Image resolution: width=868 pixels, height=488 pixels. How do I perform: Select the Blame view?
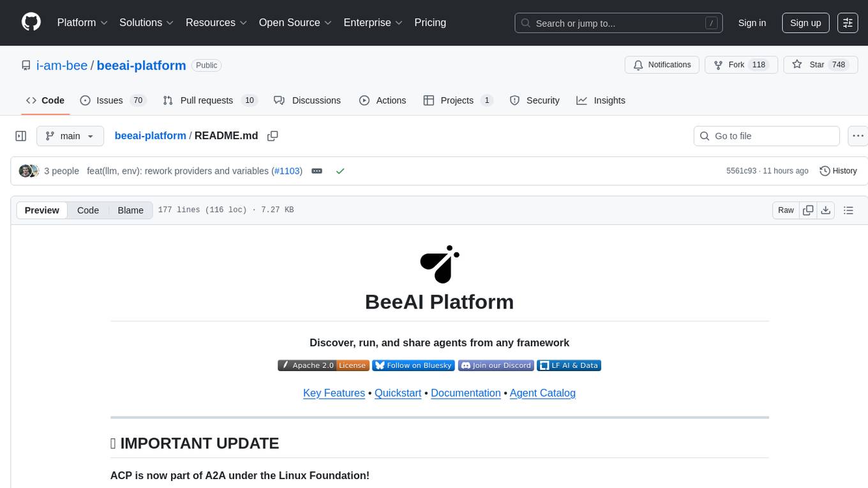130,210
